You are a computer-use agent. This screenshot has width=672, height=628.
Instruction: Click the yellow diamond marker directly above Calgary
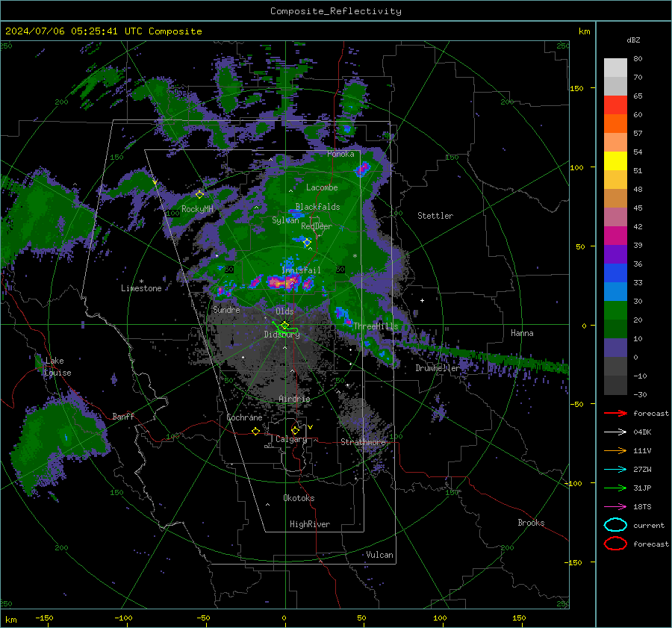pos(295,430)
